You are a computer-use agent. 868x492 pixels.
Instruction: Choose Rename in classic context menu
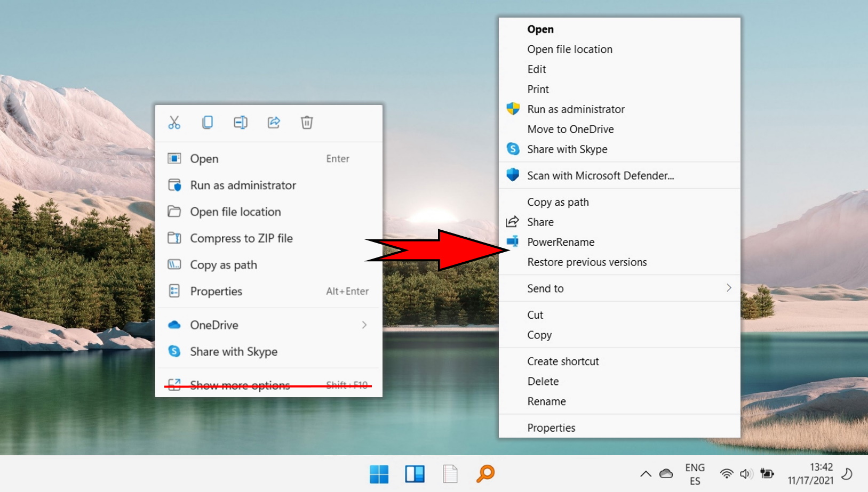pyautogui.click(x=619, y=401)
